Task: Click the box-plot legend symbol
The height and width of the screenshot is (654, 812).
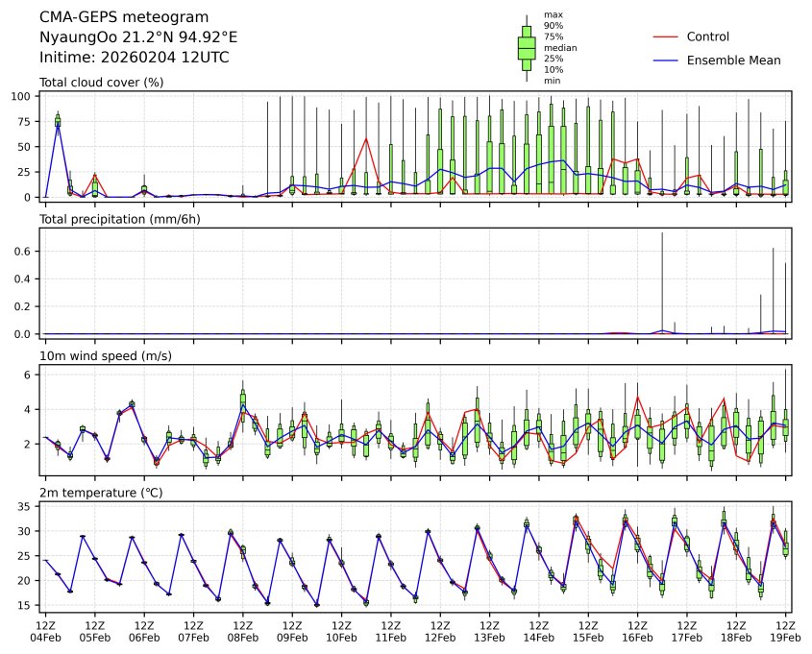Action: [x=527, y=48]
